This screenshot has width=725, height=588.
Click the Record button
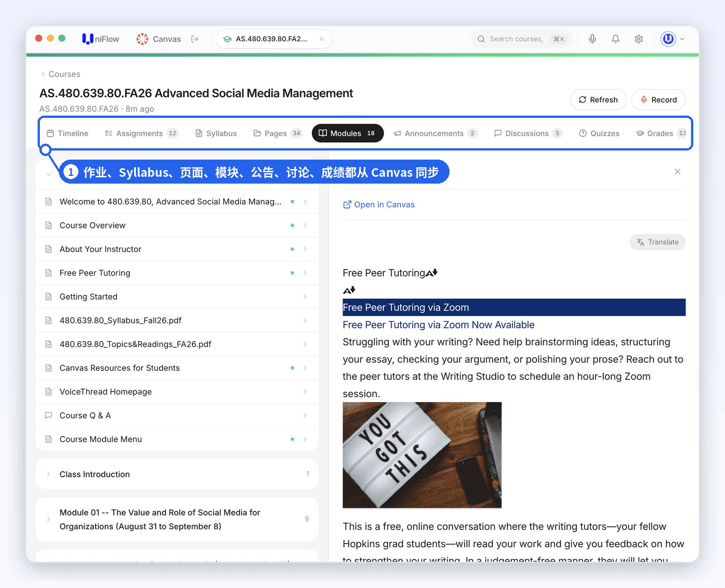pyautogui.click(x=658, y=100)
